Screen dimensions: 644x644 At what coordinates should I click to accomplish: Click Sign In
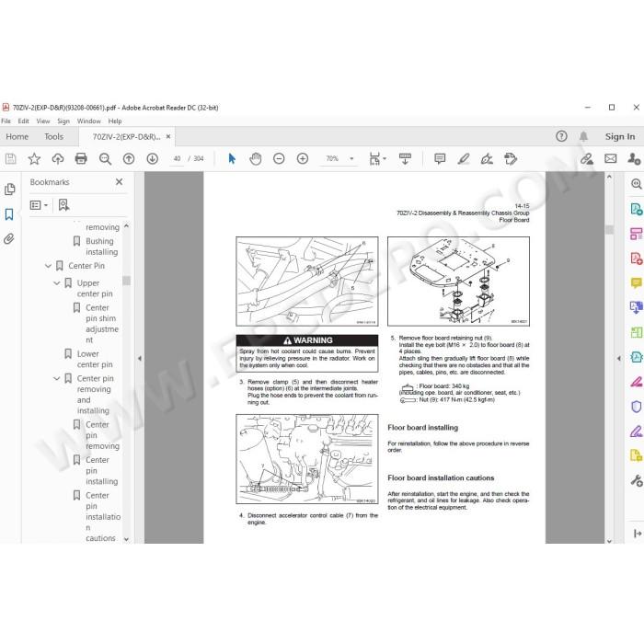(x=620, y=136)
